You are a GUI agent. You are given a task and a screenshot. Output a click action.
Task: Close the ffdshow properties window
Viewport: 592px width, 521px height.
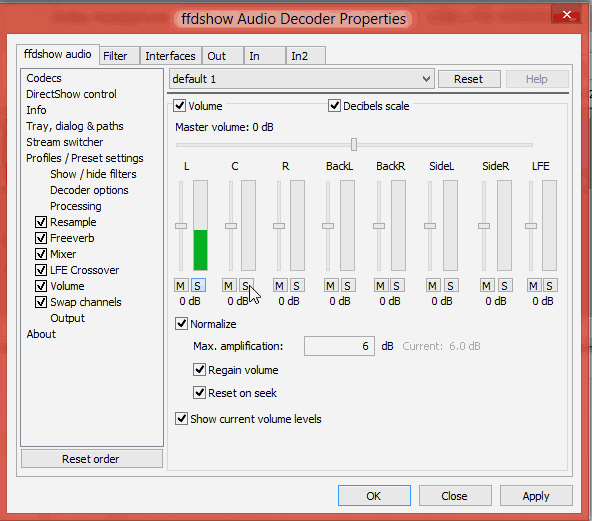click(566, 14)
